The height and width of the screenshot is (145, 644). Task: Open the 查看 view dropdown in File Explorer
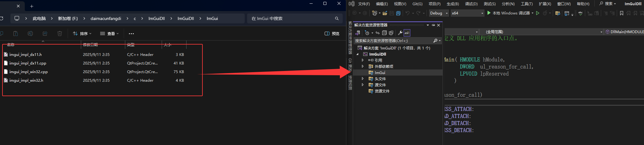tap(110, 33)
